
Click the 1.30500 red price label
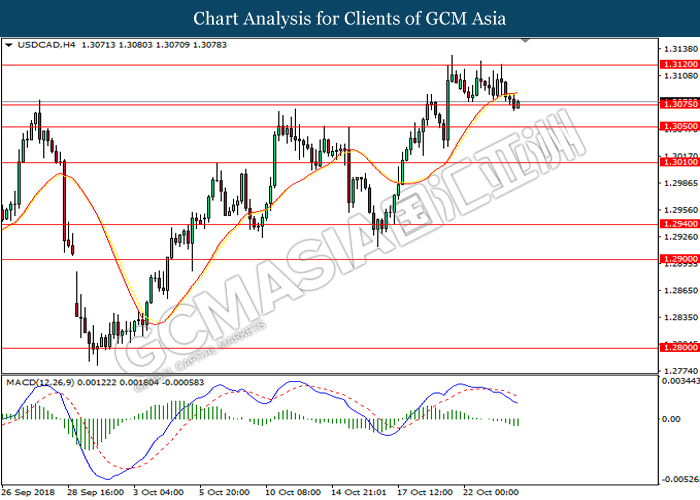[680, 126]
